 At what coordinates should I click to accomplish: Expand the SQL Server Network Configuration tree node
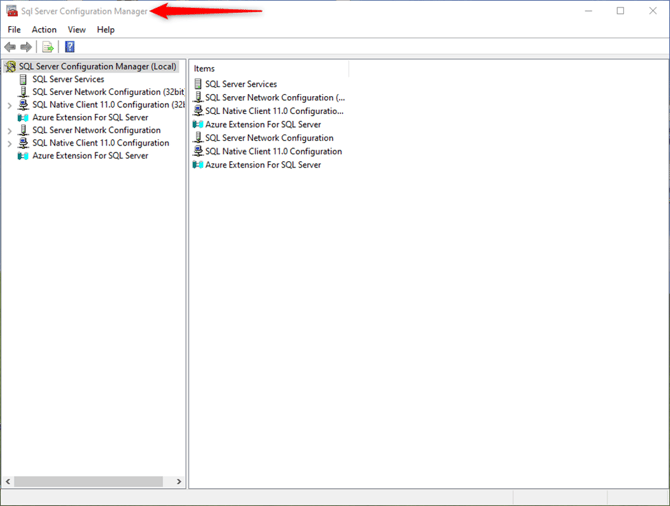coord(10,131)
